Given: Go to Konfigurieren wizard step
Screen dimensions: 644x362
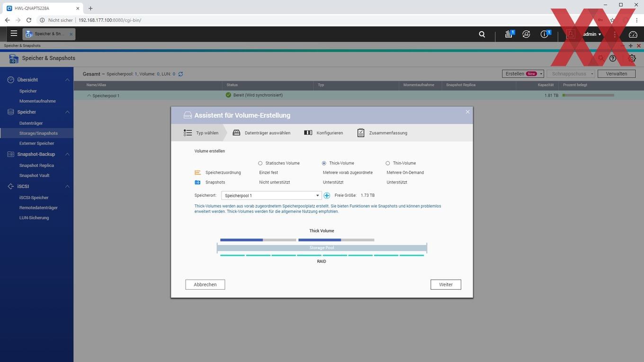Looking at the screenshot, I should click(323, 133).
